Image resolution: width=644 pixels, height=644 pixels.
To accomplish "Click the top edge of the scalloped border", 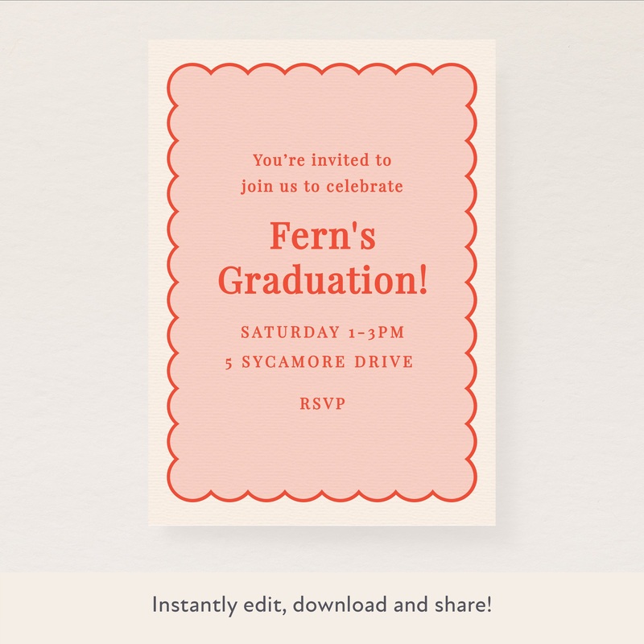I will pyautogui.click(x=322, y=65).
